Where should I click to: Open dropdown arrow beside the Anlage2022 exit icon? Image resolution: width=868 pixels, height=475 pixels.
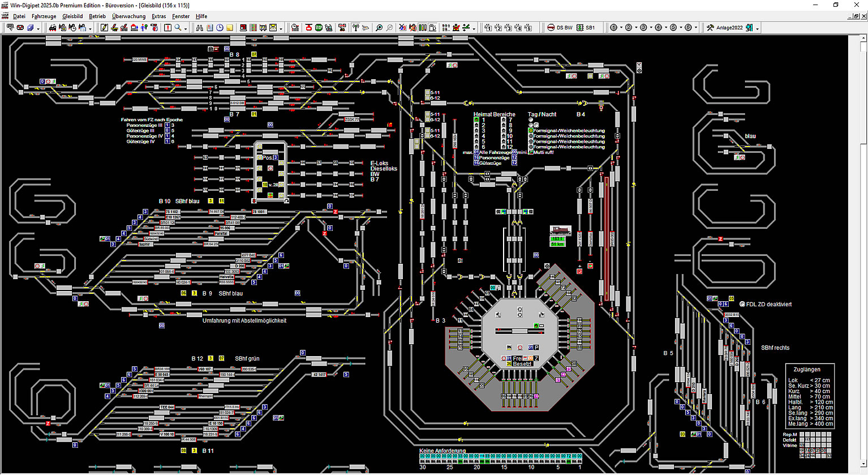click(x=757, y=28)
